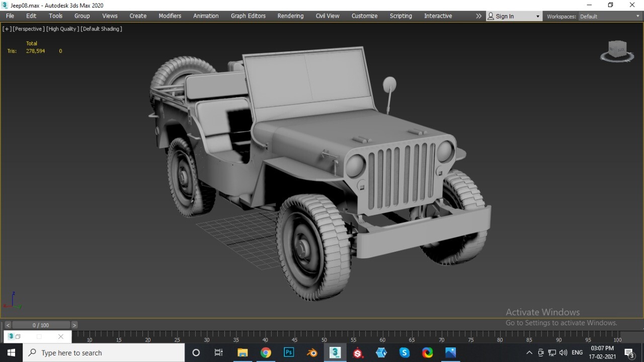Click the Total statistics label
The height and width of the screenshot is (362, 644).
[32, 43]
